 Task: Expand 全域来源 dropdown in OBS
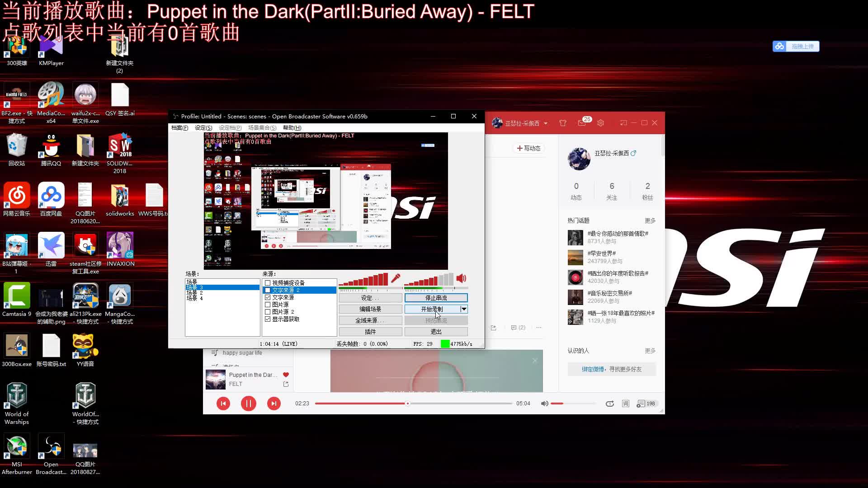370,320
